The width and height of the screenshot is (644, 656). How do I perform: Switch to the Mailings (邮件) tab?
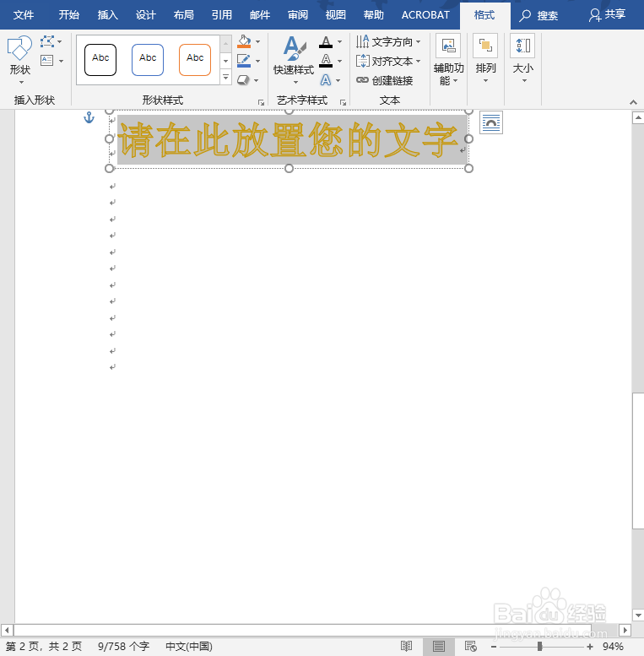(x=260, y=15)
